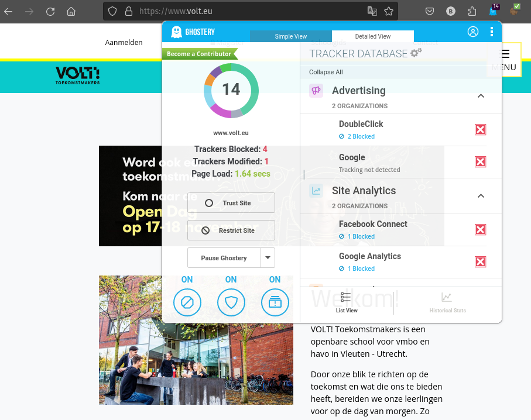Toggle the circle-slash ON blocking button
This screenshot has height=420, width=531.
point(187,302)
